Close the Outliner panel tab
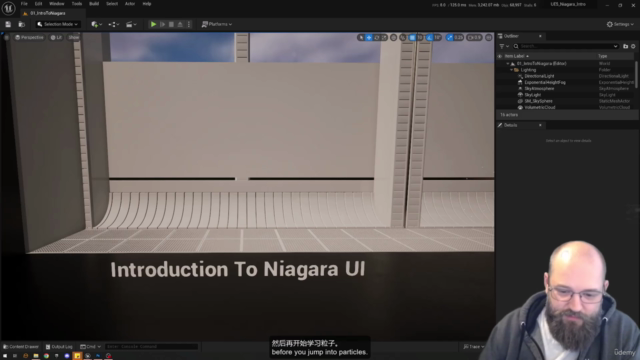This screenshot has height=360, width=640. [x=540, y=36]
